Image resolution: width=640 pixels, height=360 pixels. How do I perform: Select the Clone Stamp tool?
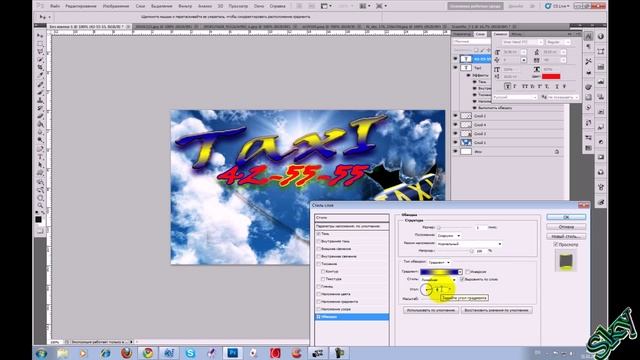pos(40,101)
